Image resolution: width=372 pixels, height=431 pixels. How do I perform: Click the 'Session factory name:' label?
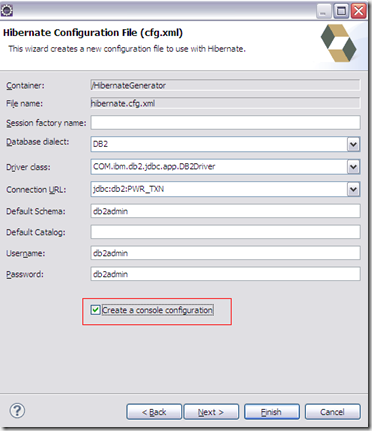pyautogui.click(x=46, y=123)
